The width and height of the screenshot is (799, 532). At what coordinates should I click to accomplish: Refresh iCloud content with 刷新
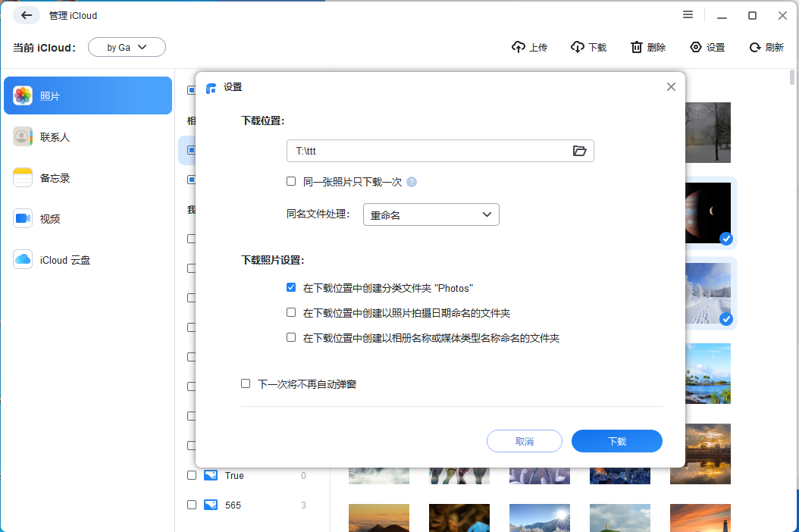[766, 47]
